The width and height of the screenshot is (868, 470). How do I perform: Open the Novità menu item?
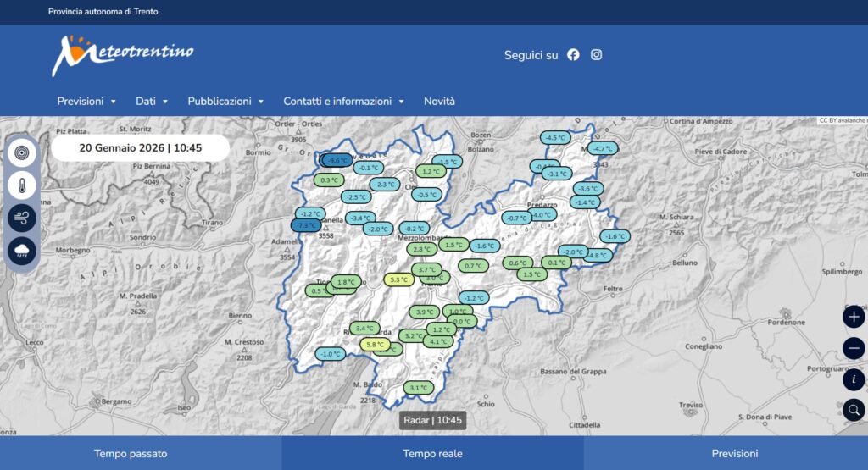440,101
